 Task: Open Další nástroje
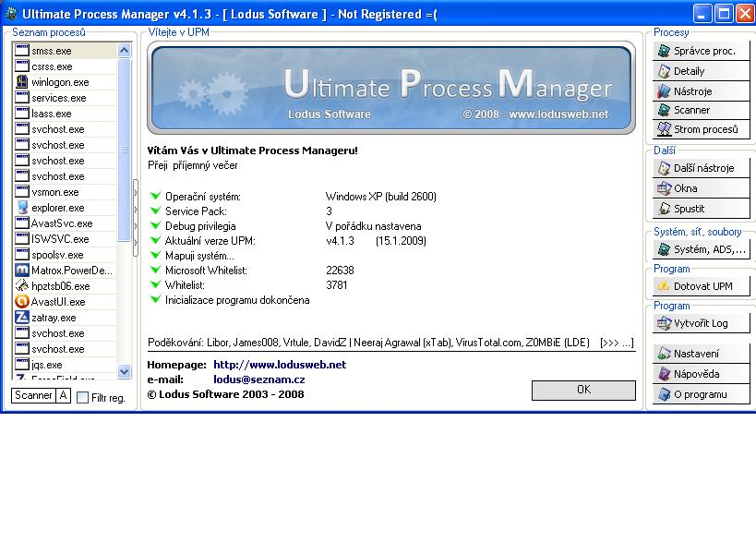point(702,168)
